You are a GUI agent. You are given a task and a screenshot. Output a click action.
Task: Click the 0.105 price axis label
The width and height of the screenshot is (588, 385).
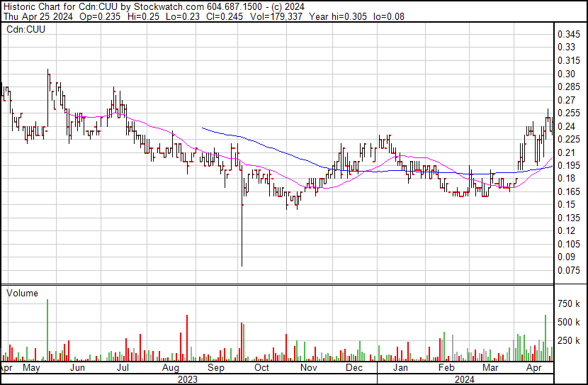point(569,245)
